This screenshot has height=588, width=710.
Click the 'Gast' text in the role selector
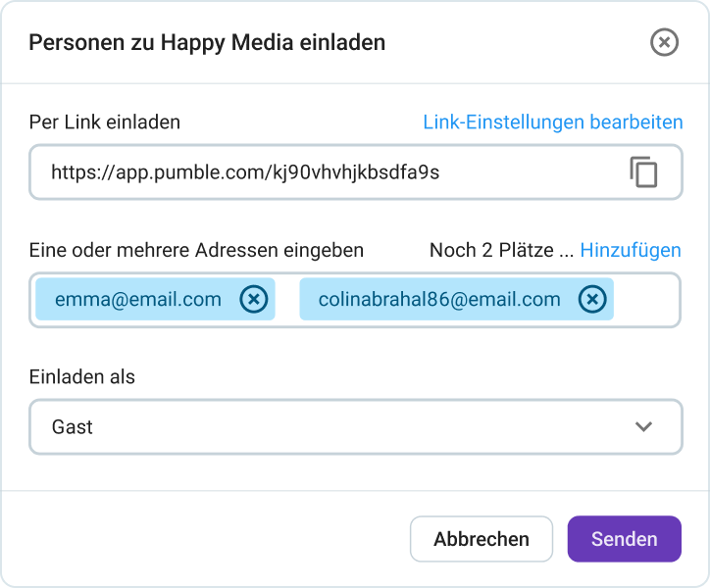[x=72, y=427]
